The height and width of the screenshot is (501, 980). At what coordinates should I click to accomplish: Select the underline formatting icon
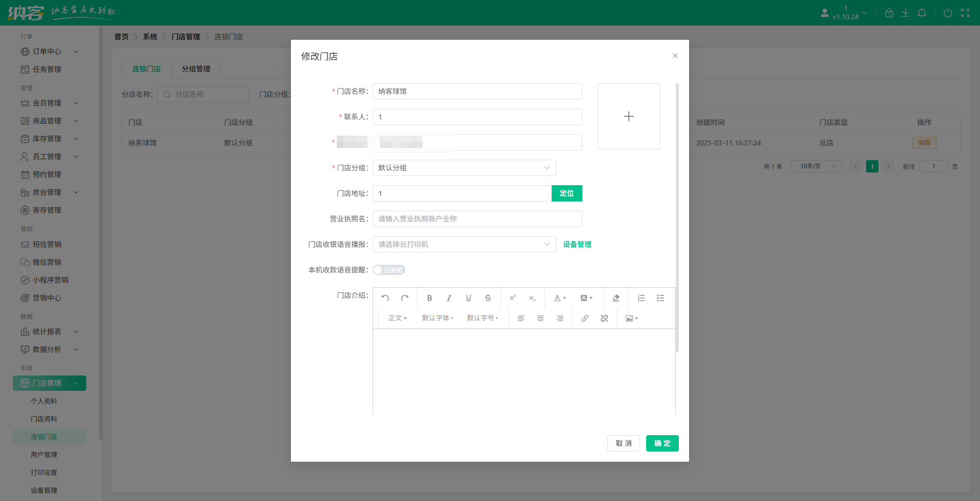(468, 298)
